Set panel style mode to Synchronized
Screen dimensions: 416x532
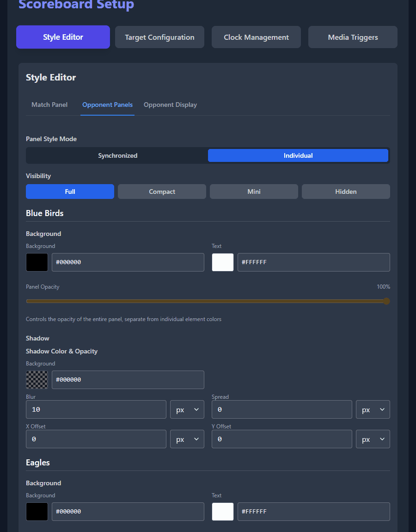tap(118, 155)
